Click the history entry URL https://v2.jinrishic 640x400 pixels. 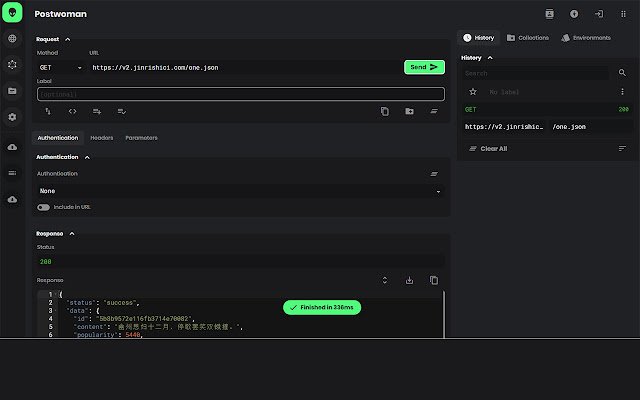[504, 127]
